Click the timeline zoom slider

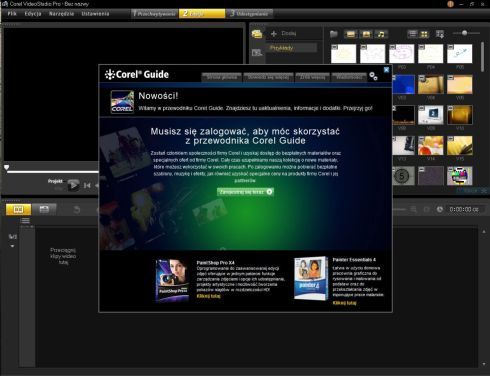click(399, 209)
